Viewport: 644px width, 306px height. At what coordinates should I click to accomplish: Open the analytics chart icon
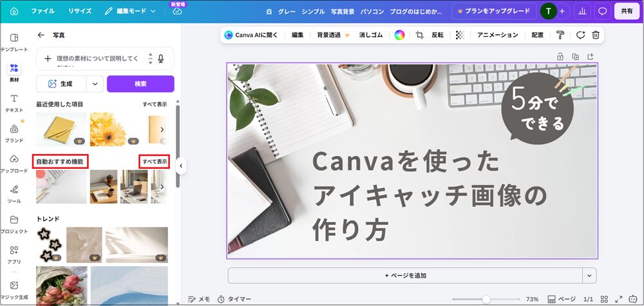point(582,11)
